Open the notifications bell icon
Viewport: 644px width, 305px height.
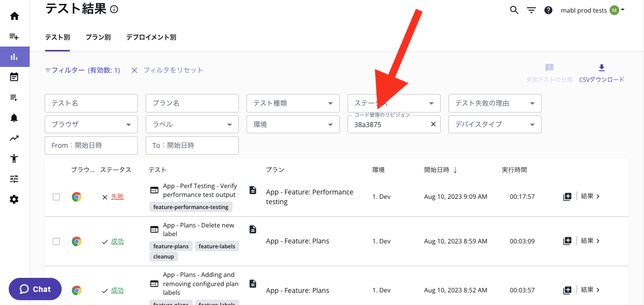click(15, 118)
